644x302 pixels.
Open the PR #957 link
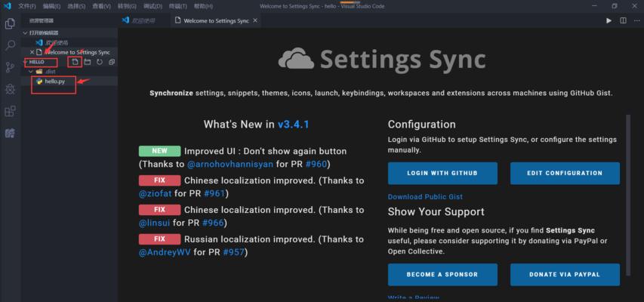(x=234, y=252)
